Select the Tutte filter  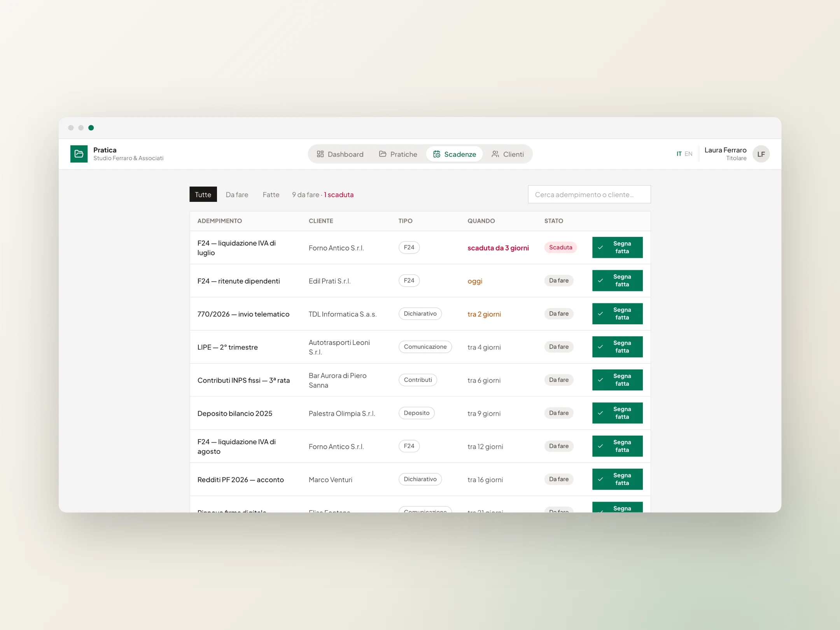pyautogui.click(x=203, y=194)
